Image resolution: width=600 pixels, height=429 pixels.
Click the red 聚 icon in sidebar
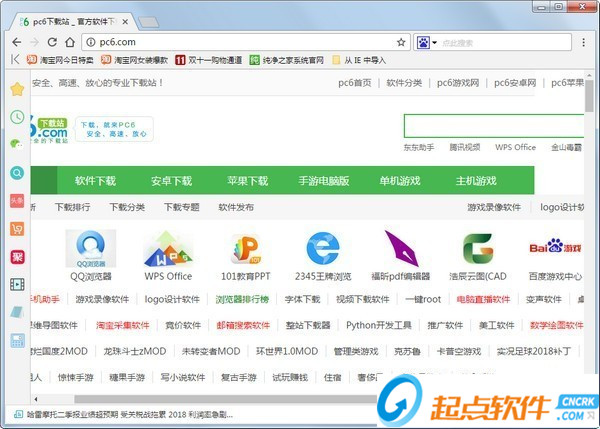click(x=17, y=257)
